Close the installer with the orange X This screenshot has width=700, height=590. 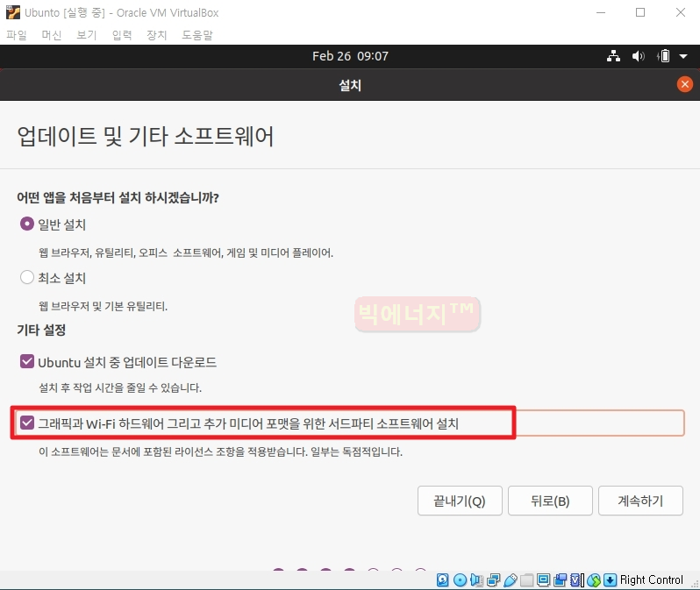[685, 84]
